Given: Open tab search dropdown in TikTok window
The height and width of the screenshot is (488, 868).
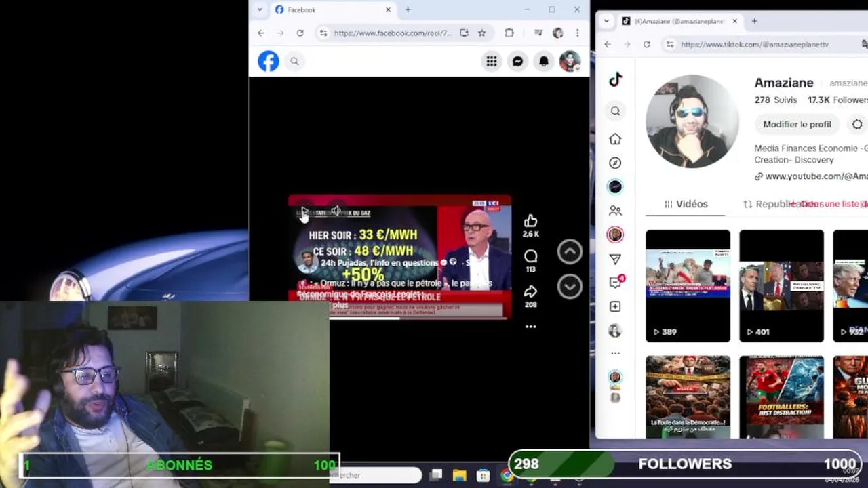Looking at the screenshot, I should (x=605, y=21).
